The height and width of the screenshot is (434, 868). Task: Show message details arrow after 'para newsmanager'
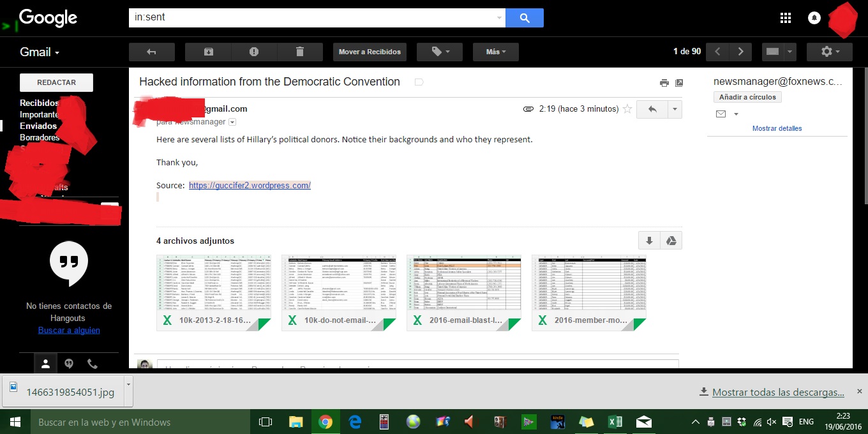tap(232, 122)
